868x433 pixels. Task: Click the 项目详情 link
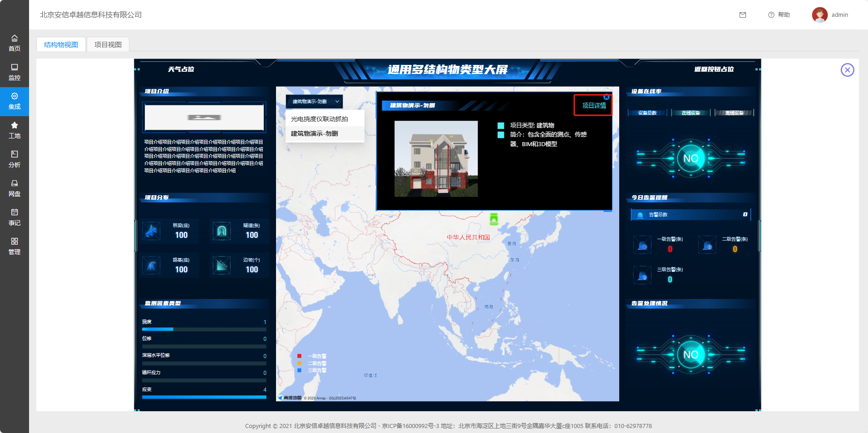tap(594, 106)
